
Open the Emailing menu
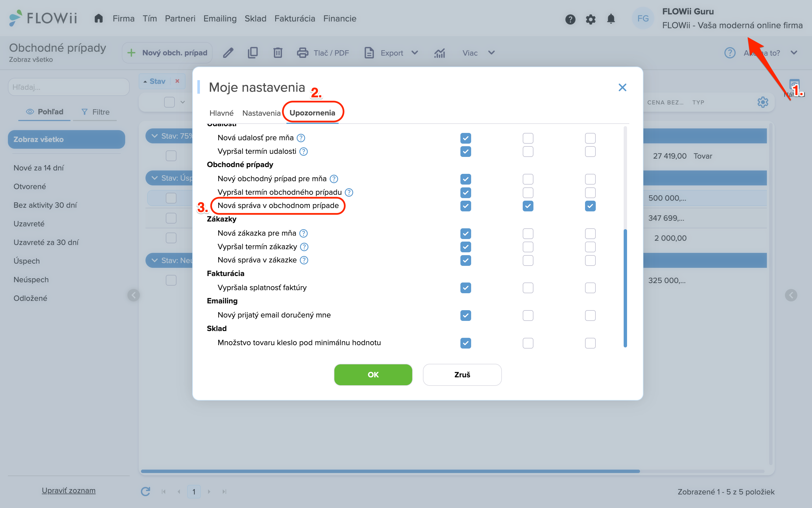pos(220,18)
